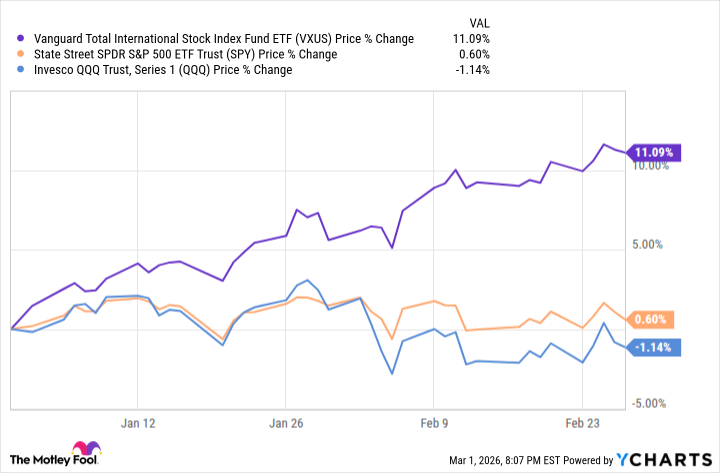Image resolution: width=720 pixels, height=473 pixels.
Task: Click the 5.00% y-axis label
Action: (x=647, y=244)
